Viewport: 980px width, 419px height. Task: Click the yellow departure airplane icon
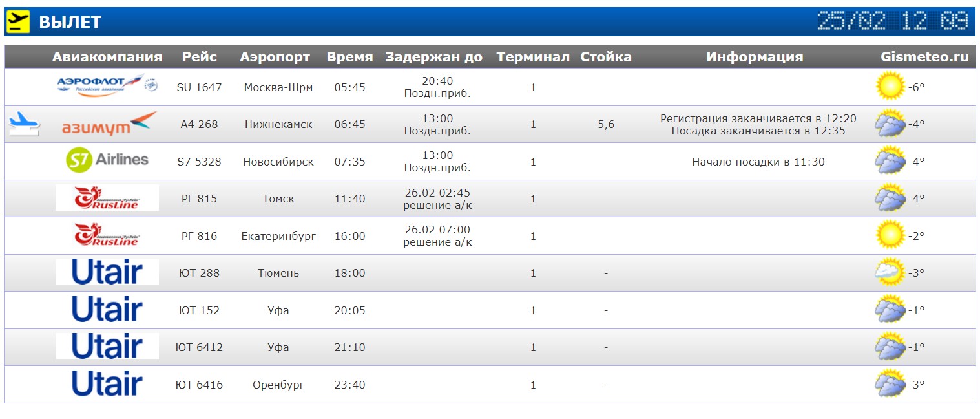(x=18, y=21)
